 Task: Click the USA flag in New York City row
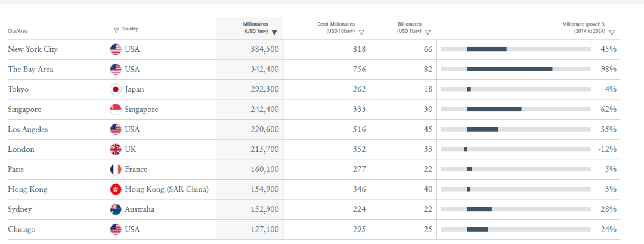116,49
